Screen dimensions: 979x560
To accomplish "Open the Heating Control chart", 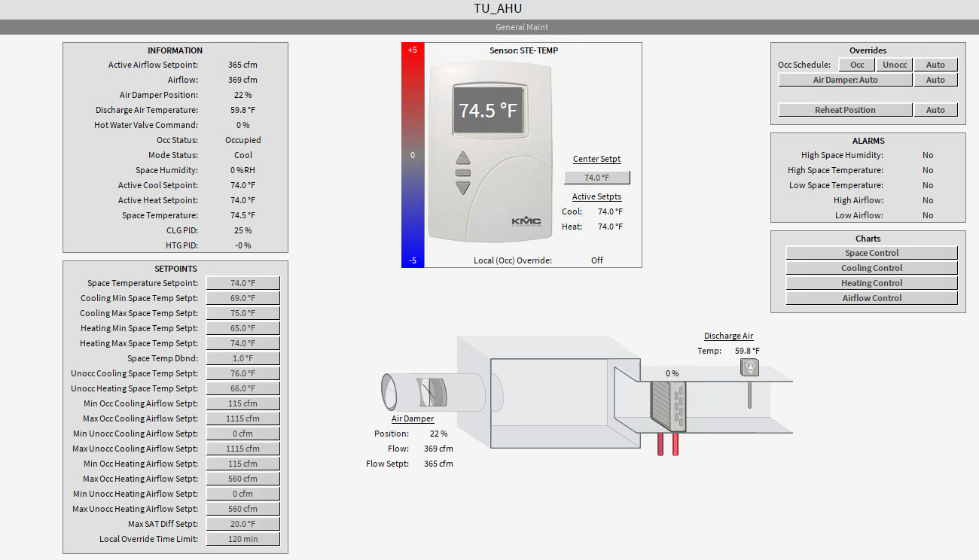I will click(x=871, y=283).
